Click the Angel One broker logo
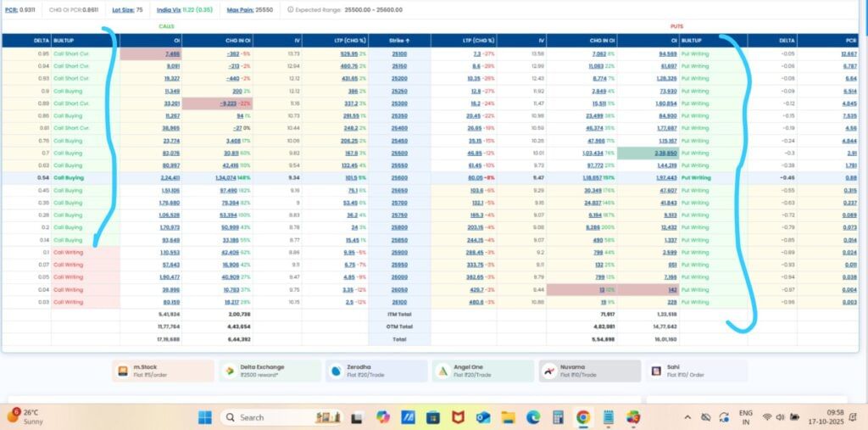868x430 pixels. pos(442,371)
